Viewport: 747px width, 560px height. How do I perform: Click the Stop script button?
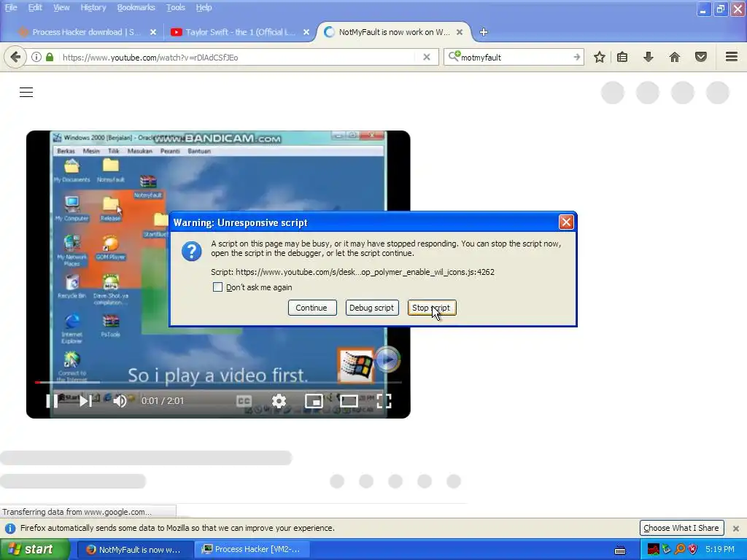432,308
